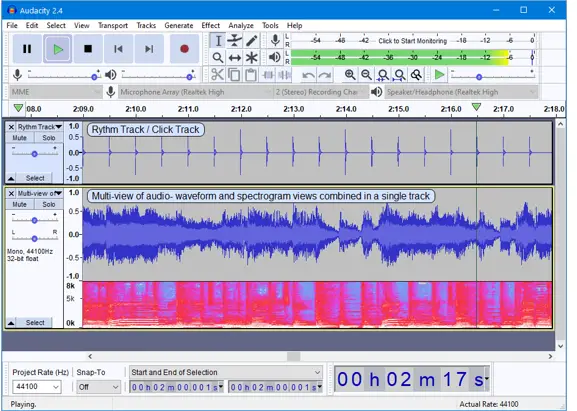Click the Multi-view track pan L/R slider
This screenshot has height=411, width=577.
(35, 238)
